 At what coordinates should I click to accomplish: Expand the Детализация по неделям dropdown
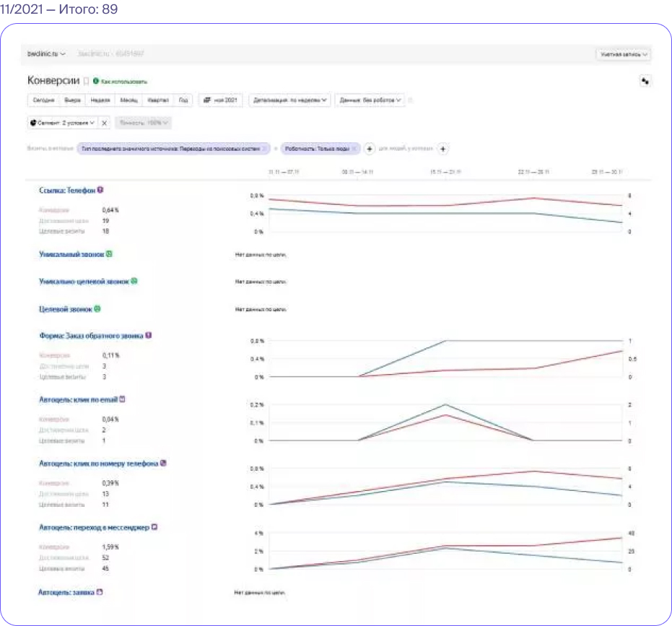click(x=289, y=100)
